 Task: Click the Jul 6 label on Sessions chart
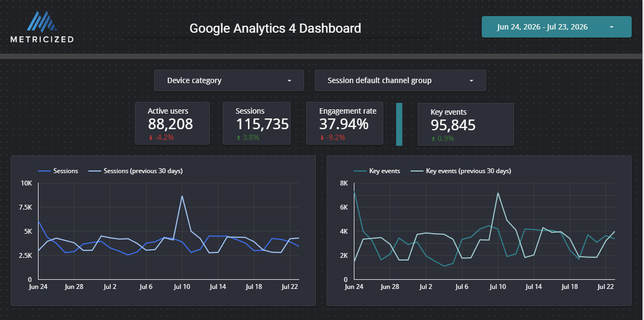(x=146, y=287)
